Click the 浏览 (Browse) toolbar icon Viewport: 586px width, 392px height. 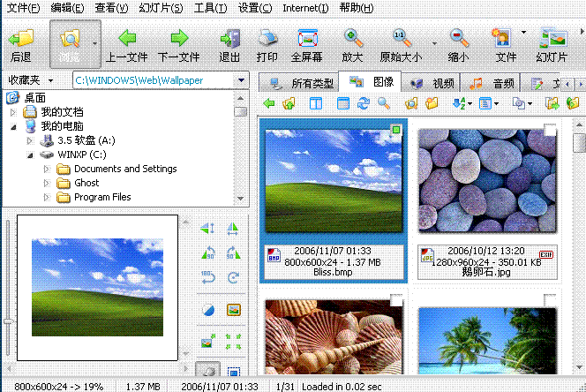coord(70,39)
